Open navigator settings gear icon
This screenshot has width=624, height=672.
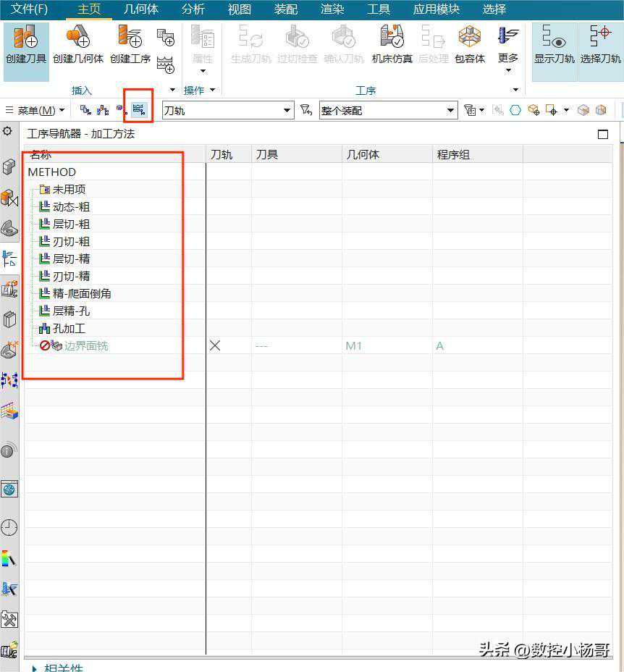click(8, 131)
